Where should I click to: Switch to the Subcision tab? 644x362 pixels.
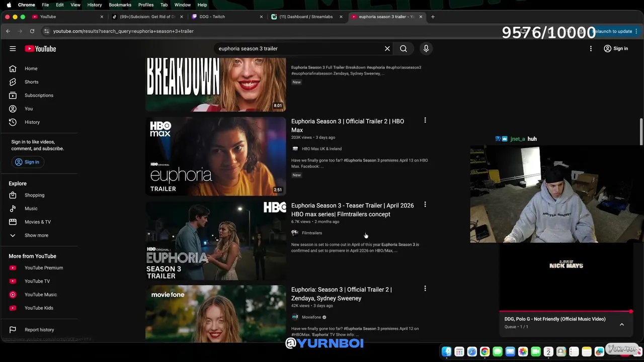[147, 17]
